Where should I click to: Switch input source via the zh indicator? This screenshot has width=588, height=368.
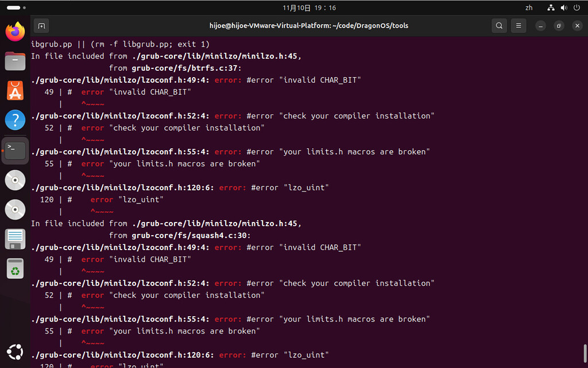click(x=529, y=7)
